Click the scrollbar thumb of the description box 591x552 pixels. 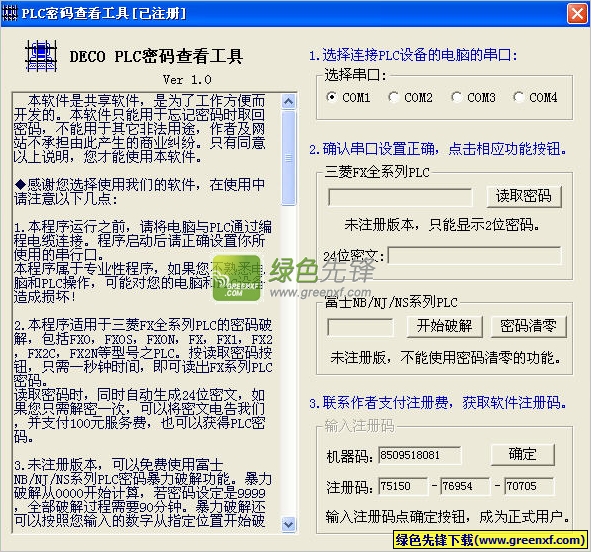(289, 158)
